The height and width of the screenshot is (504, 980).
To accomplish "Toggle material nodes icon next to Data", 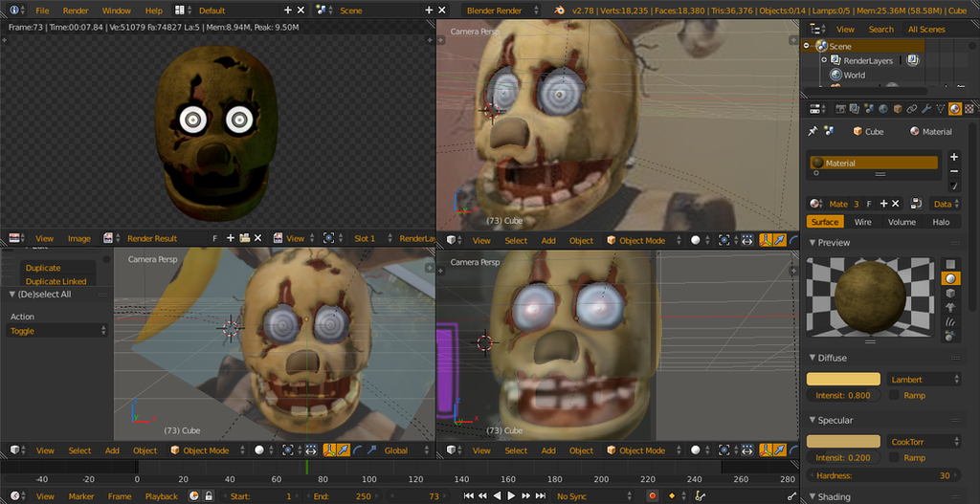I will (x=916, y=204).
